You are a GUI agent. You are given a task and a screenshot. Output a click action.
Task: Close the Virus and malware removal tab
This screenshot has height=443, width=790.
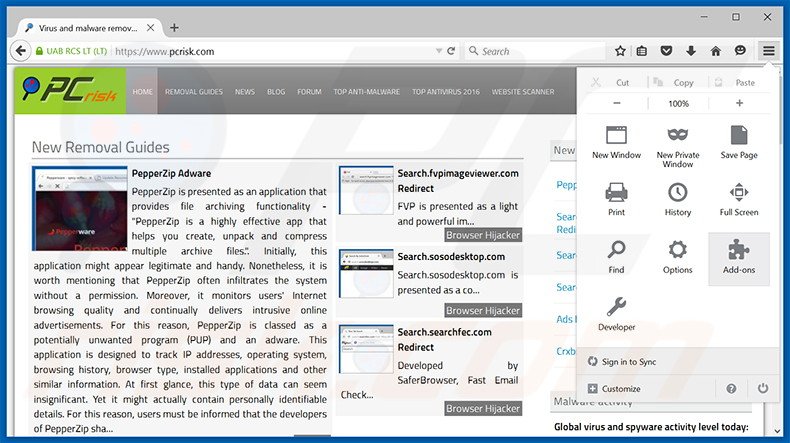150,28
